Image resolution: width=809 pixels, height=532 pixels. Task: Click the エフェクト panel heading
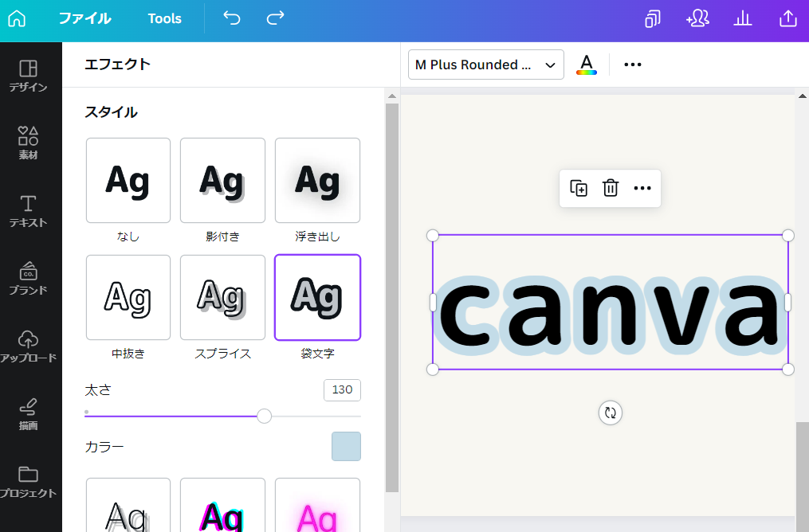pyautogui.click(x=118, y=64)
